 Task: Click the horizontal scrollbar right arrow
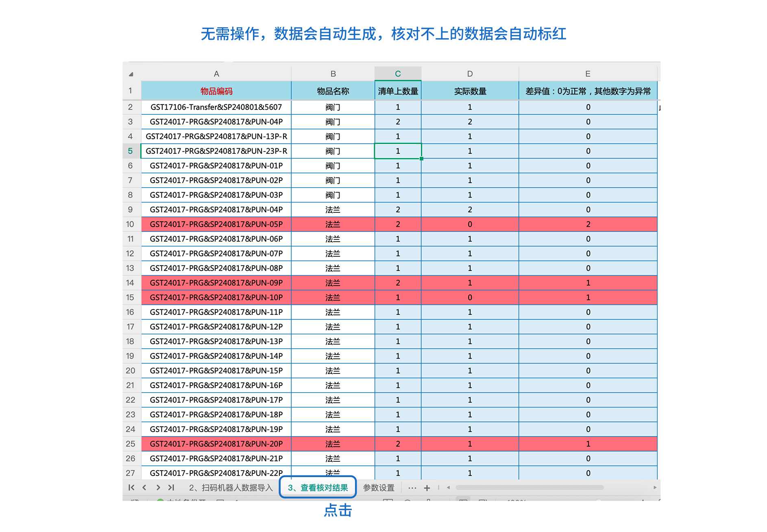click(x=655, y=487)
